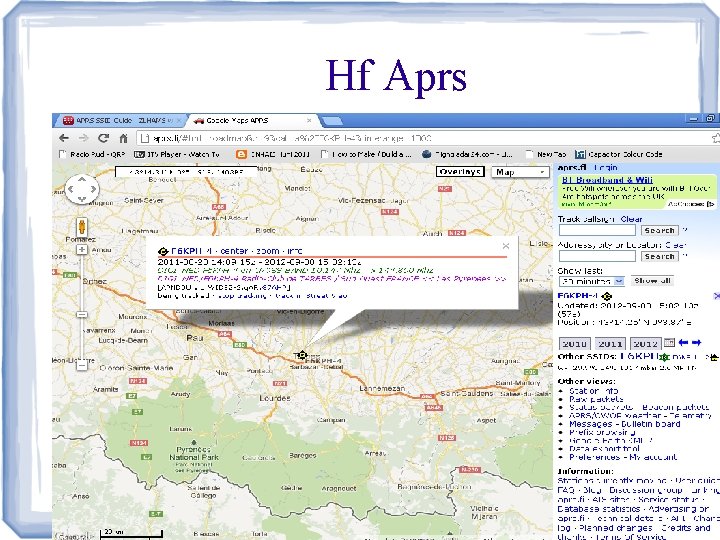Image resolution: width=720 pixels, height=540 pixels.
Task: Click Clear next to Address, city or Locator
Action: (x=676, y=245)
